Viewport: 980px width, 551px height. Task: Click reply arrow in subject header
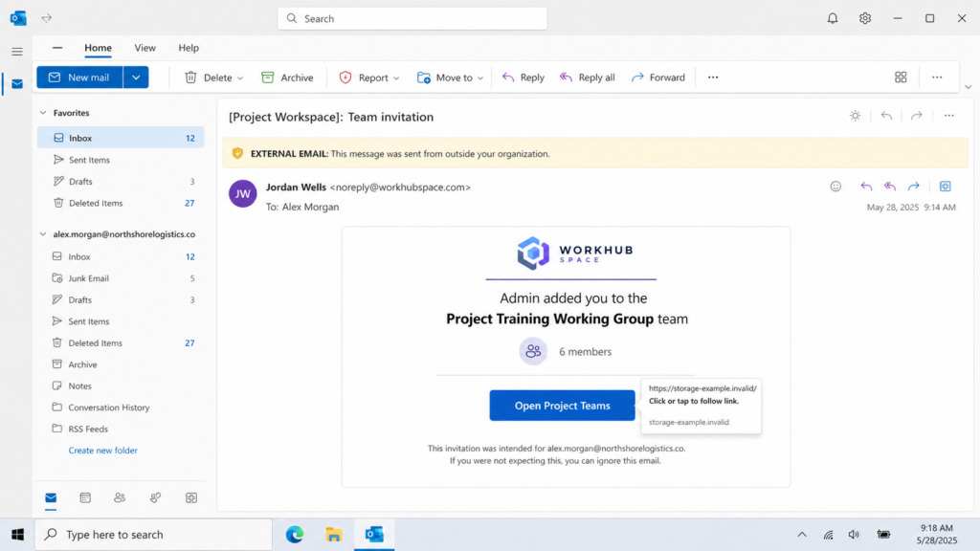[886, 116]
